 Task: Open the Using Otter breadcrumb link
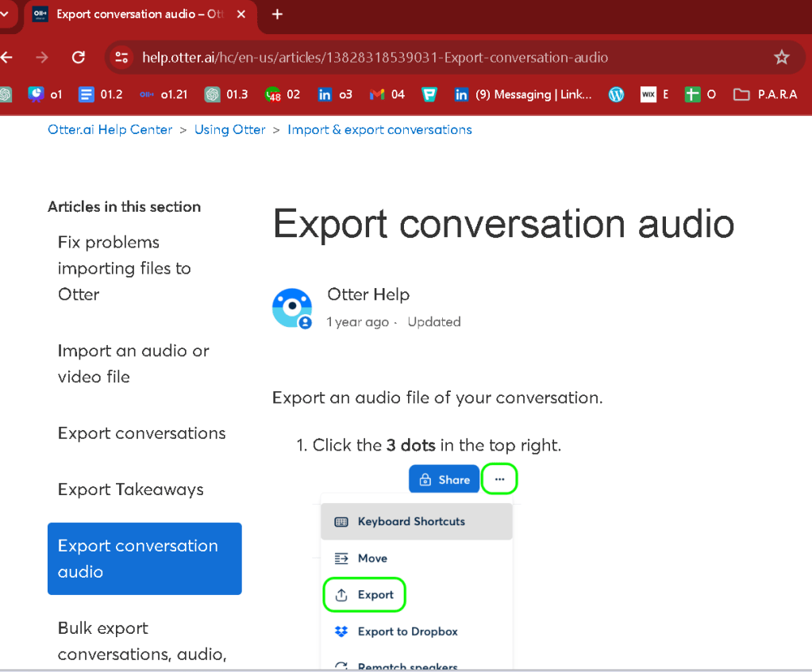(230, 129)
